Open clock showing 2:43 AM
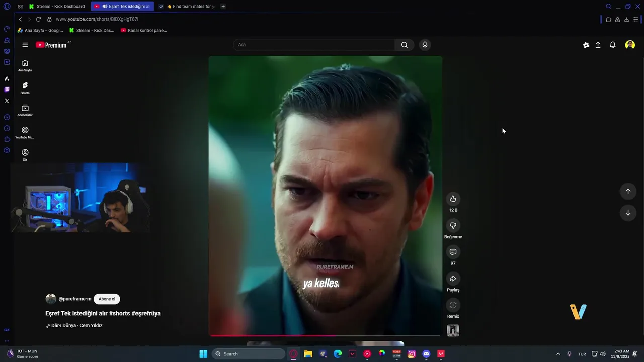Viewport: 644px width, 362px height. coord(620,354)
